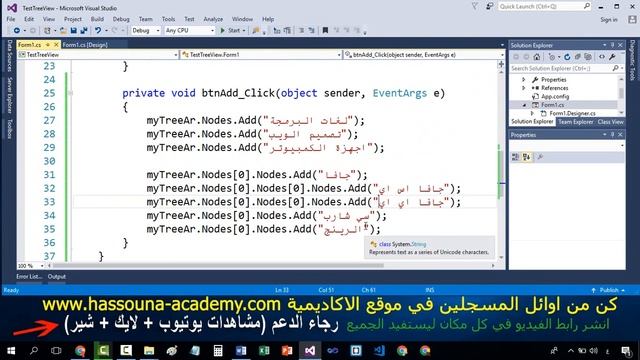The height and width of the screenshot is (360, 640).
Task: Pin the Solution Explorer panel with pushpin
Action: click(x=612, y=45)
